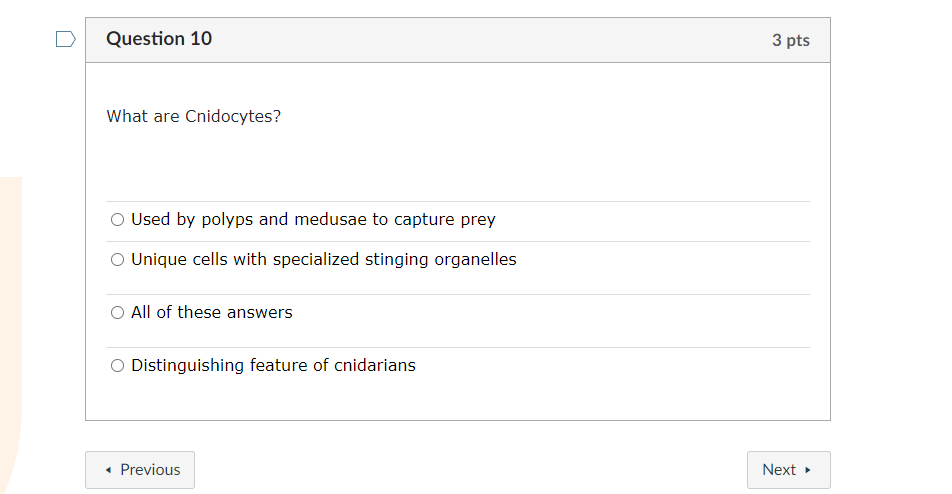Choose "Unique cells with specialized stinging organelles" radio
The image size is (952, 494).
[118, 260]
